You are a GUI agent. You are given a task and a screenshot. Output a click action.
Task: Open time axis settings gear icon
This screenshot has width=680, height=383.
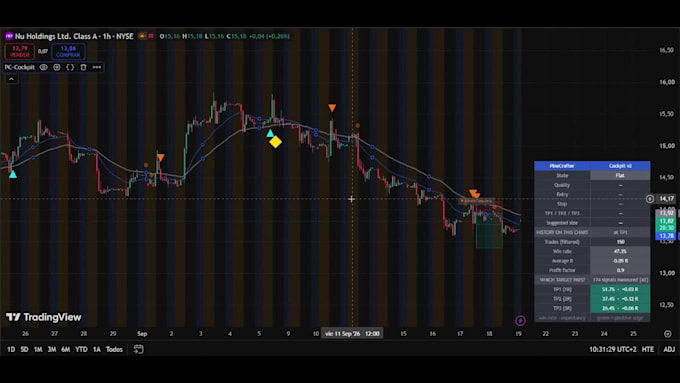[667, 334]
